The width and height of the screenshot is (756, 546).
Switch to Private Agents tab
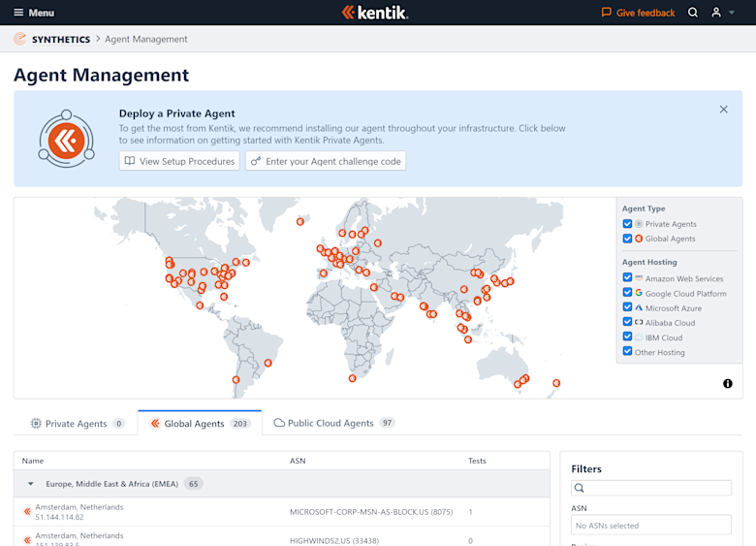[78, 424]
